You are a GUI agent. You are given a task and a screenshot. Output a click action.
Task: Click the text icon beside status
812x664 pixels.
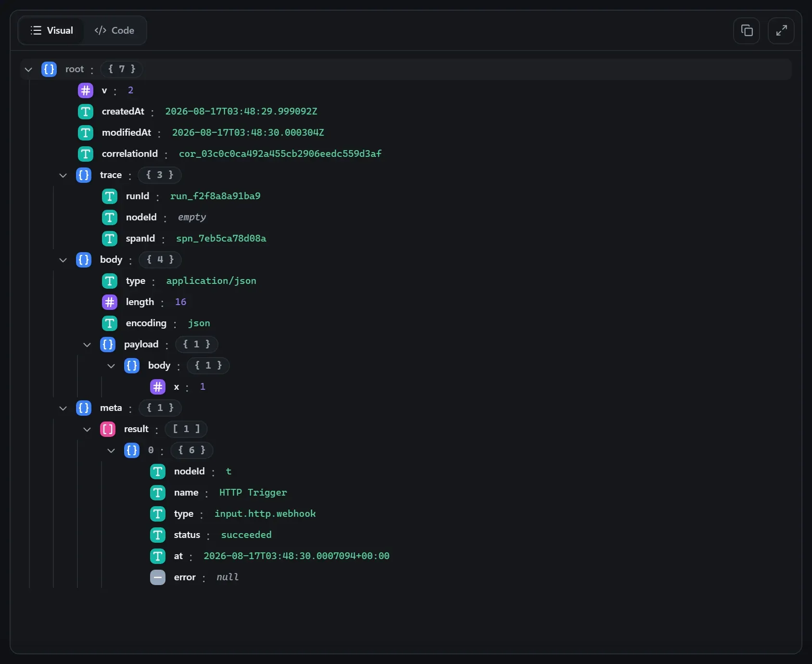[158, 535]
